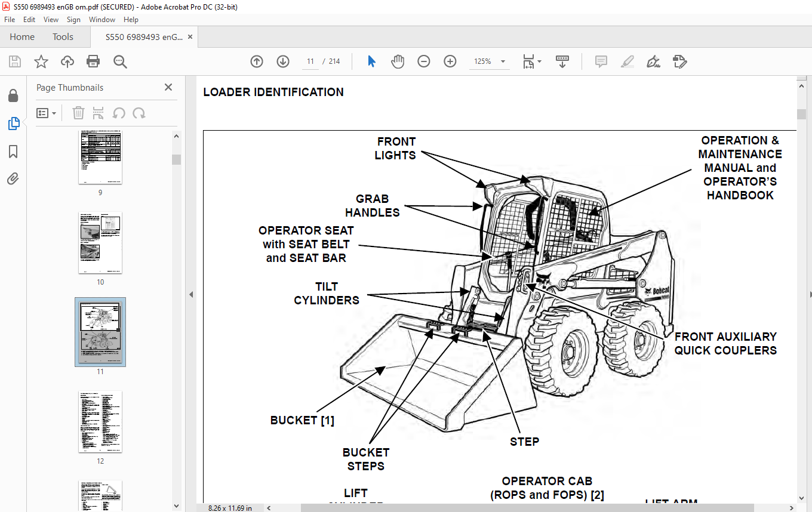Click the thumbnail rotate counterclockwise icon
The image size is (812, 512).
click(119, 113)
